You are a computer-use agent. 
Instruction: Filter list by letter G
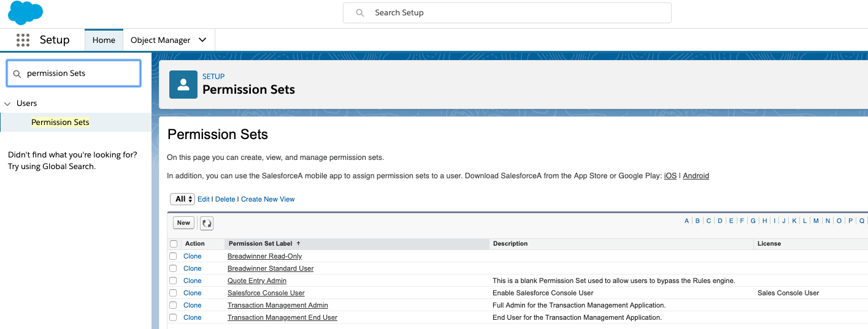[753, 221]
